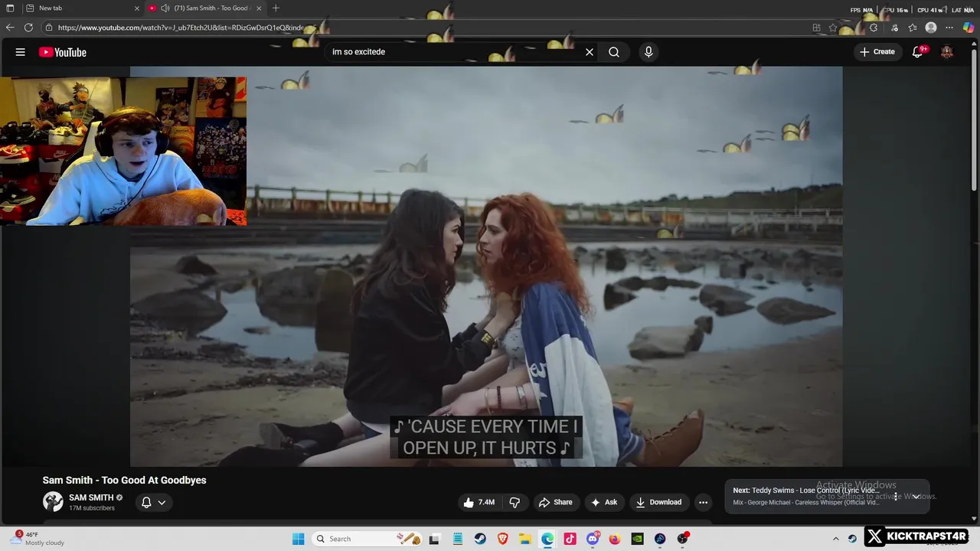Open Steam from the taskbar
The width and height of the screenshot is (980, 551).
tap(479, 539)
